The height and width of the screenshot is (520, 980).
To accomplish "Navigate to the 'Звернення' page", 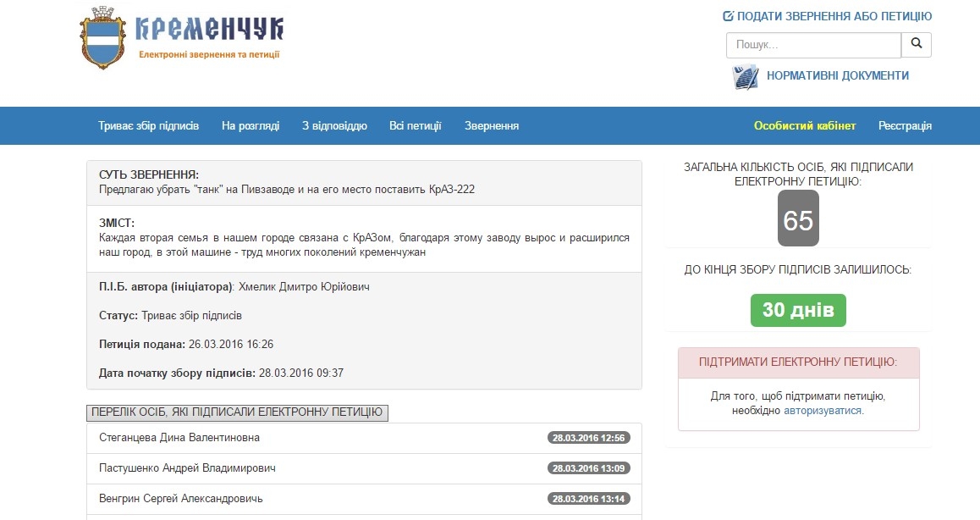I will [x=492, y=125].
